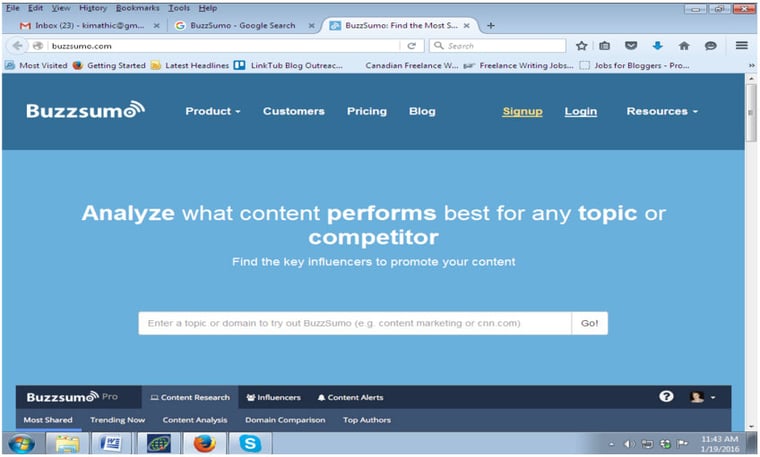Click the Firefox bookmark star icon
This screenshot has width=760, height=457.
coord(582,46)
